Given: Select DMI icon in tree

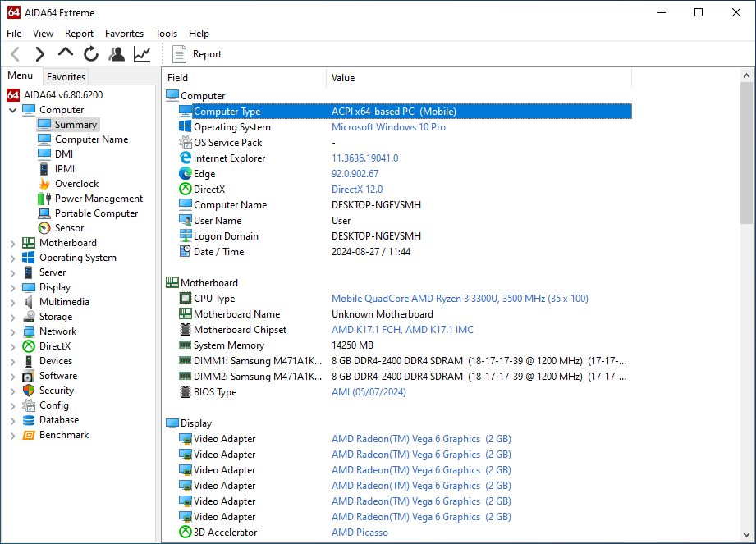Looking at the screenshot, I should (x=44, y=153).
